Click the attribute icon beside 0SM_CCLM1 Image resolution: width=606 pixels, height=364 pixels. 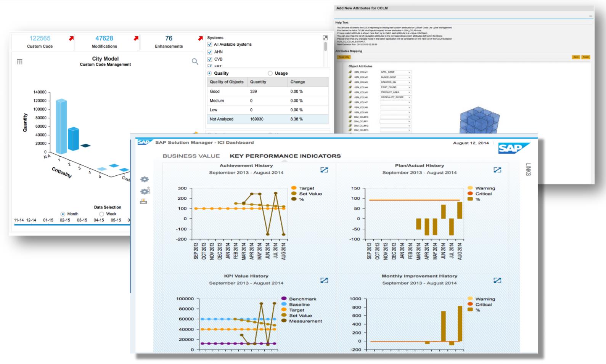tap(350, 72)
